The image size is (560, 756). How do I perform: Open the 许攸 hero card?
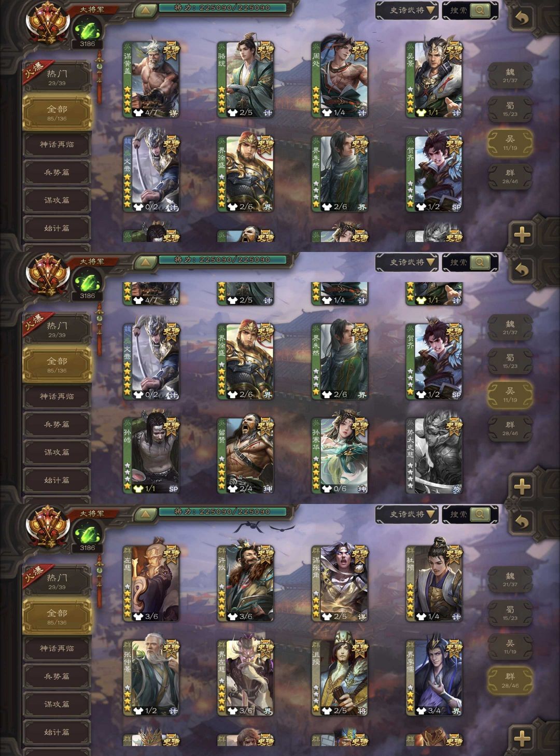tap(245, 583)
